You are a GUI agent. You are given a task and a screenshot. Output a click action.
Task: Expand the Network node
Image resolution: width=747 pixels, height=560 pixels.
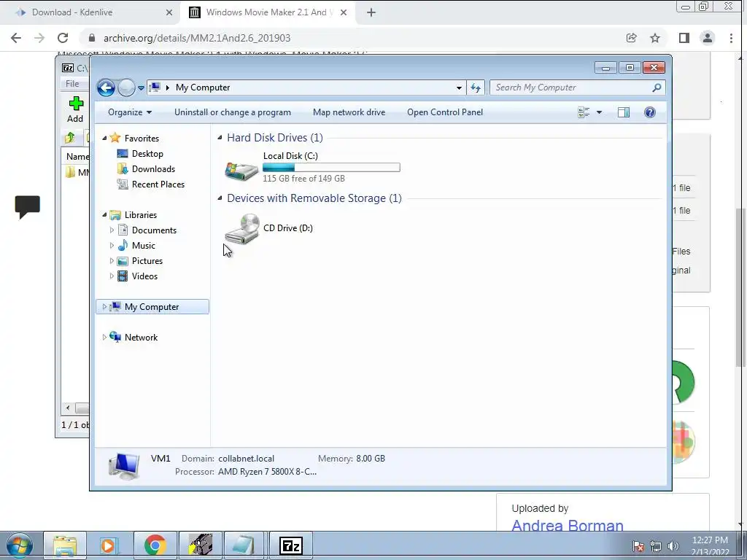(104, 337)
